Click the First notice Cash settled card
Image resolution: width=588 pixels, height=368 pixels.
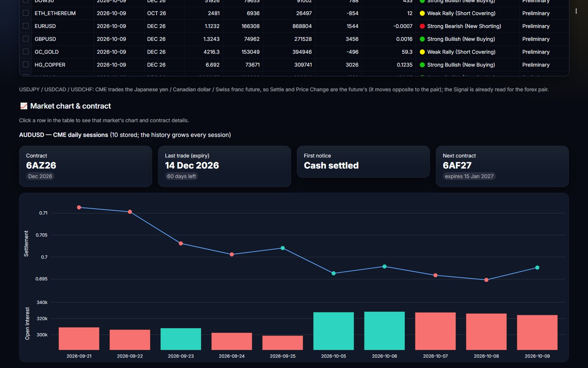[363, 162]
